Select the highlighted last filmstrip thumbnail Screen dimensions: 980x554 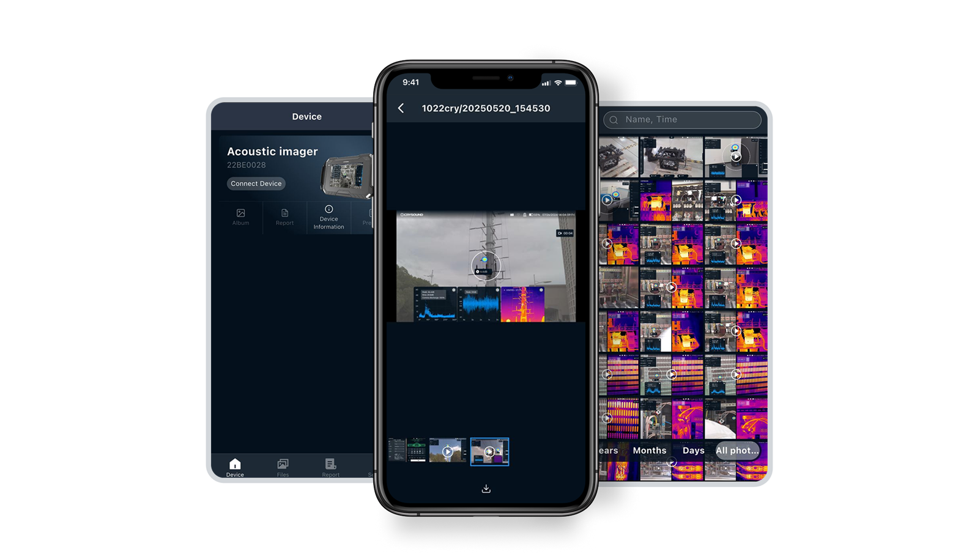pos(489,452)
